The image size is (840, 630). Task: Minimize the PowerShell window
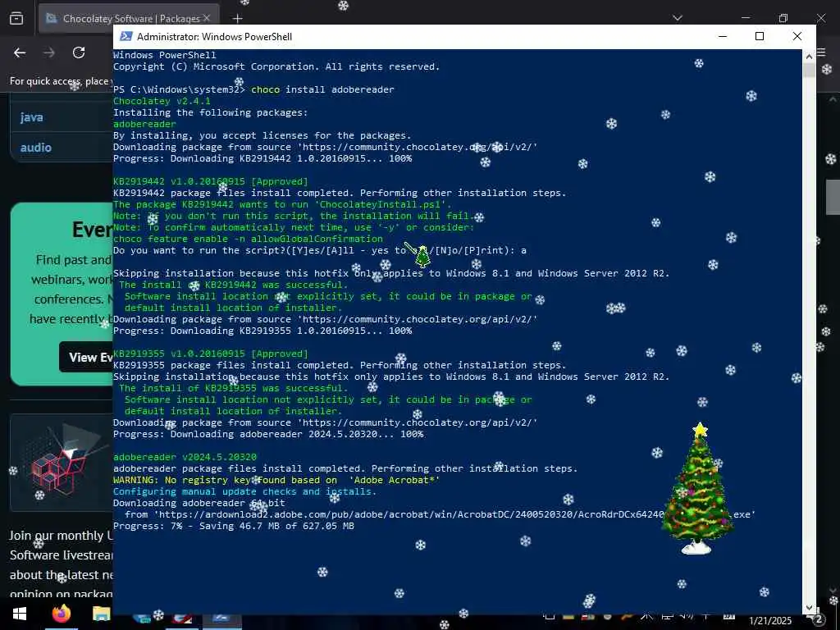(x=723, y=36)
